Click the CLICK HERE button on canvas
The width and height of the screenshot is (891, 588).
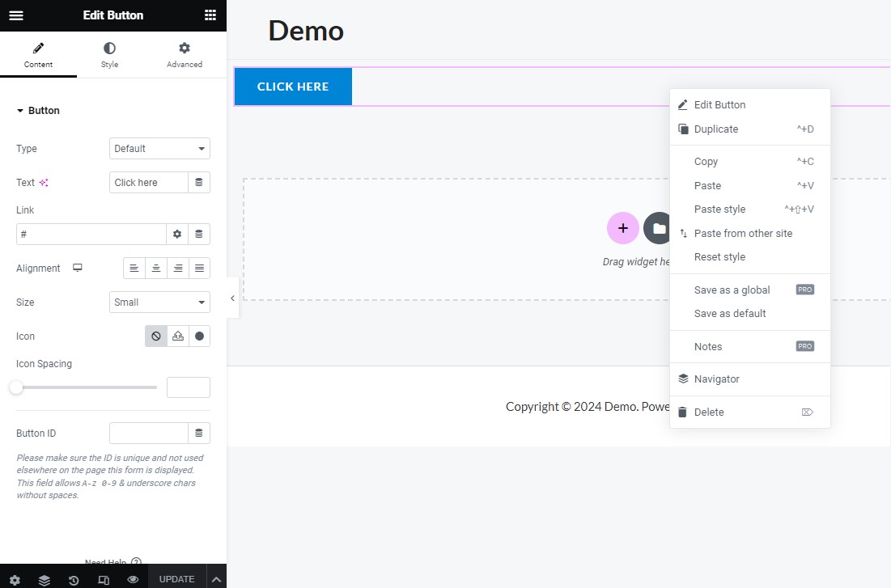(293, 87)
